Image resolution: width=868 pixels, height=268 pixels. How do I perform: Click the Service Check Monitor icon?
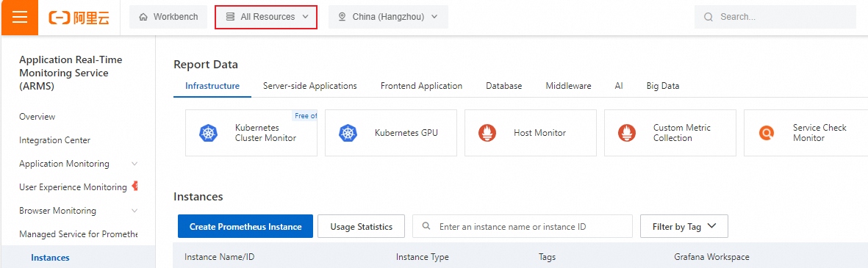tap(766, 133)
